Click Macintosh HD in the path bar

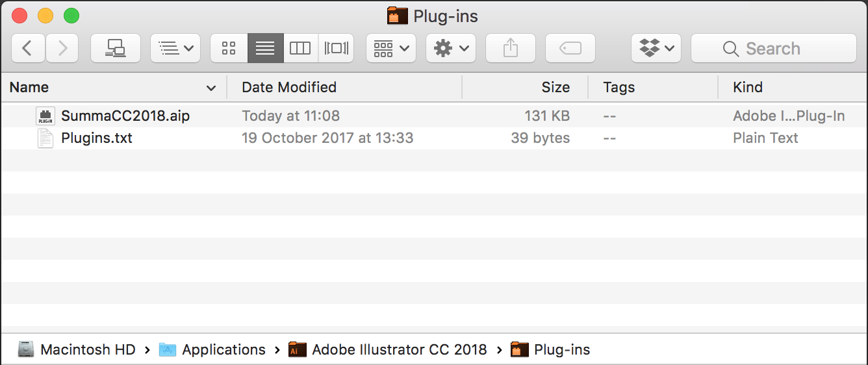[77, 349]
